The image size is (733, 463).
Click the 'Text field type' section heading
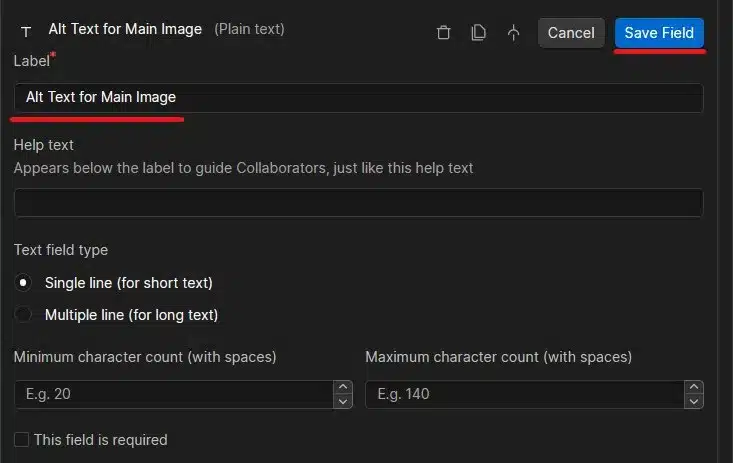[61, 250]
